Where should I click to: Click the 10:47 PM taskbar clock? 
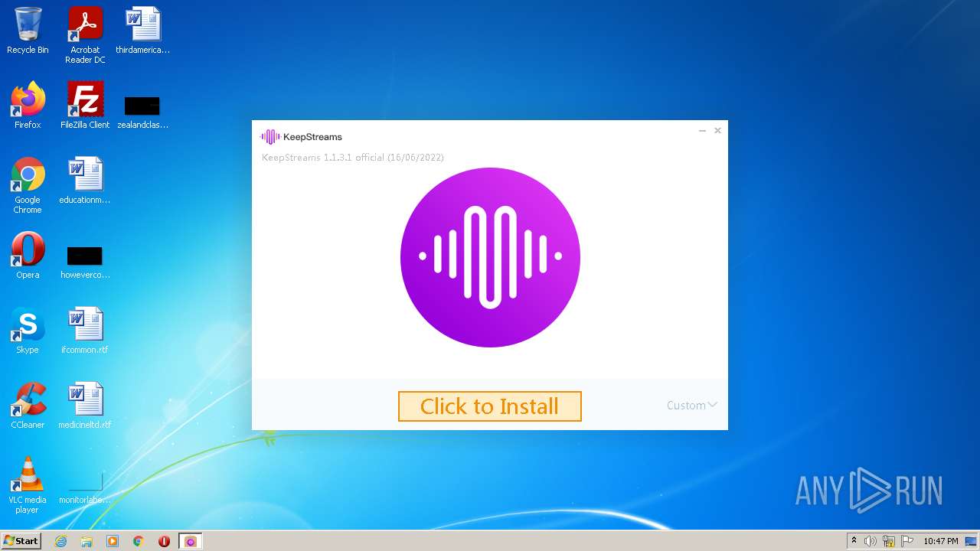click(x=940, y=541)
